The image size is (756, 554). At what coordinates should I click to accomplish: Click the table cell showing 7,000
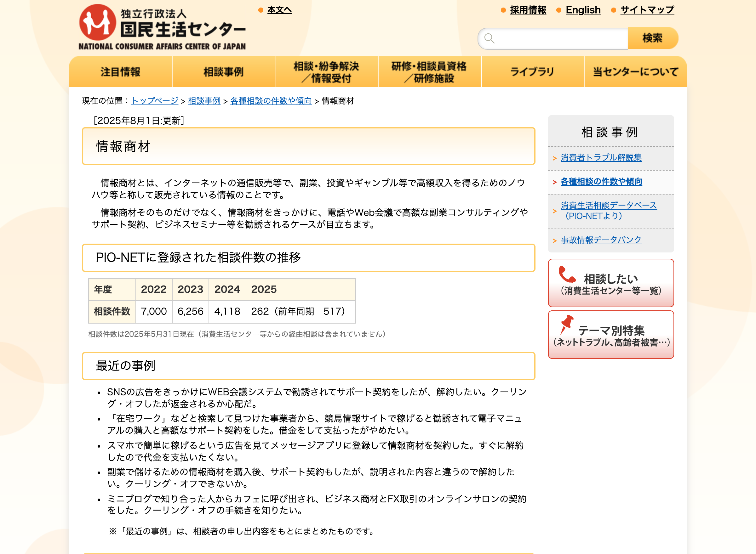pyautogui.click(x=154, y=312)
